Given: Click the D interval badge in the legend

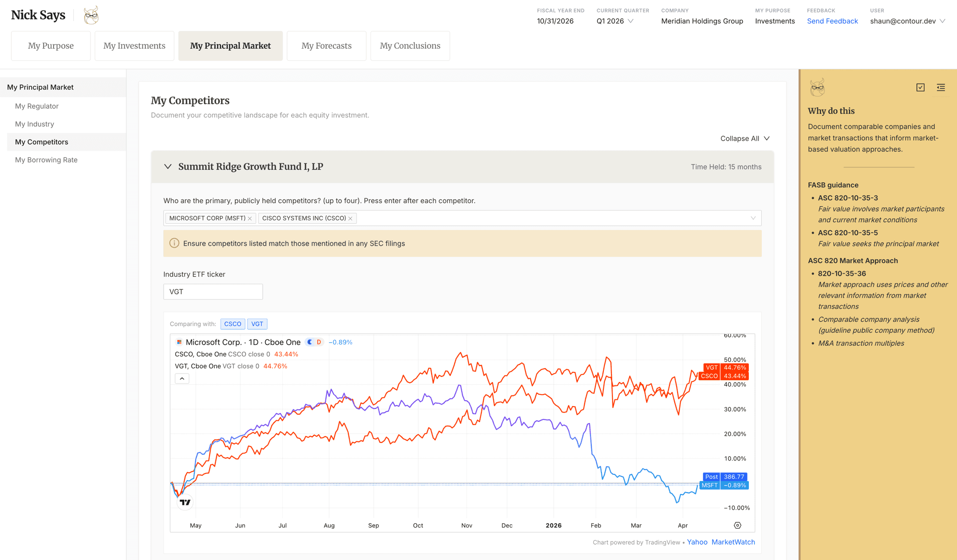Looking at the screenshot, I should coord(320,342).
